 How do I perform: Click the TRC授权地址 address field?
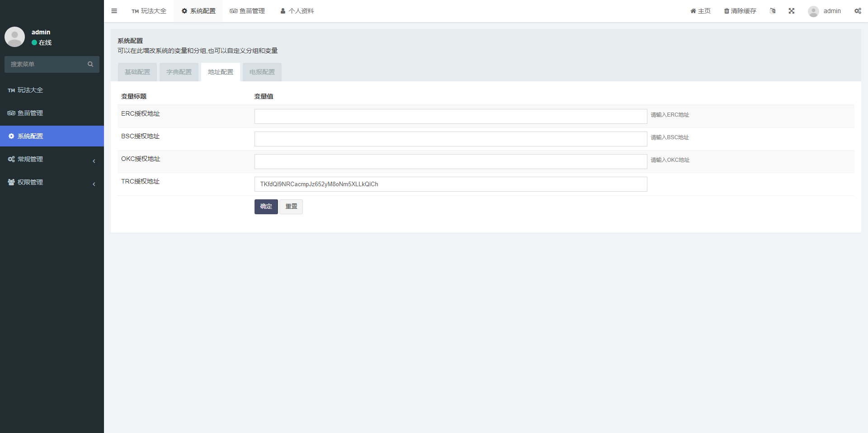pyautogui.click(x=450, y=184)
